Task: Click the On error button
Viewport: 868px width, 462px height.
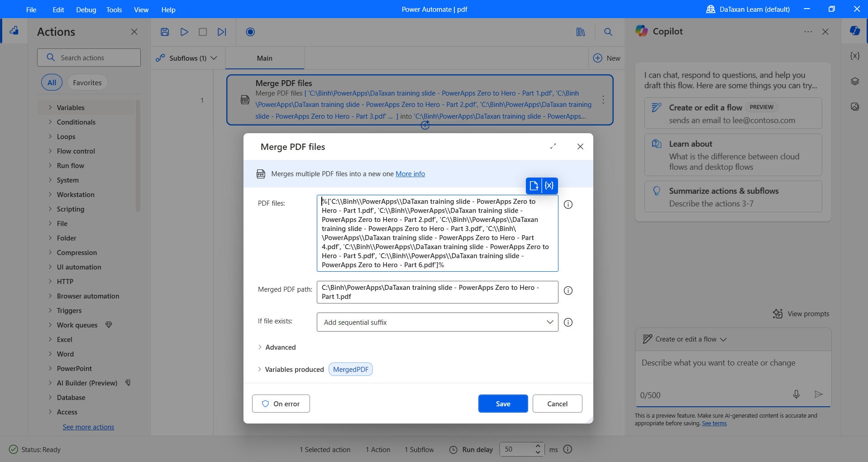Action: click(281, 404)
